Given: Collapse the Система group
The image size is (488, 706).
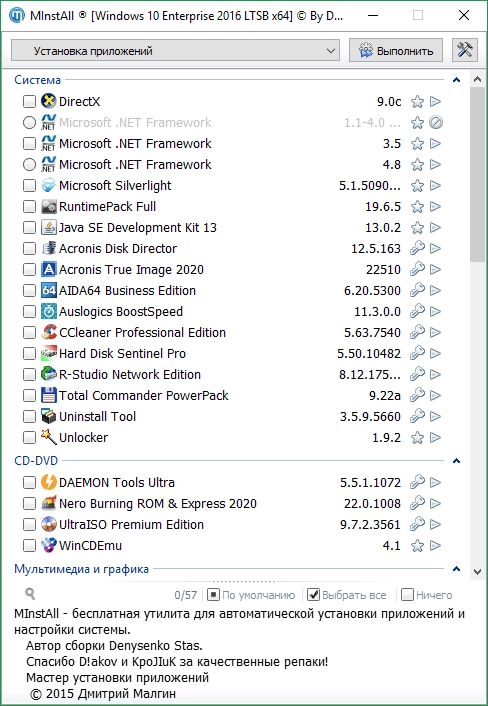Looking at the screenshot, I should [x=456, y=80].
